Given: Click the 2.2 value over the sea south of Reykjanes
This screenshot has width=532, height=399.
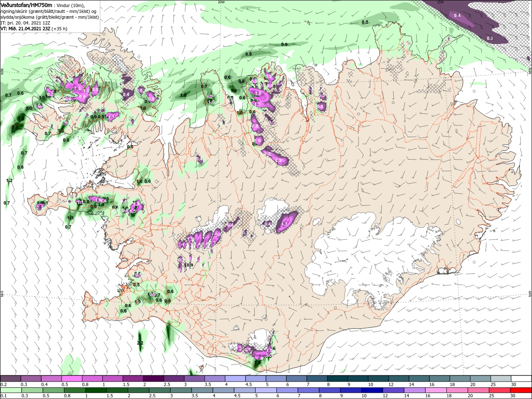Looking at the screenshot, I should coord(140,343).
